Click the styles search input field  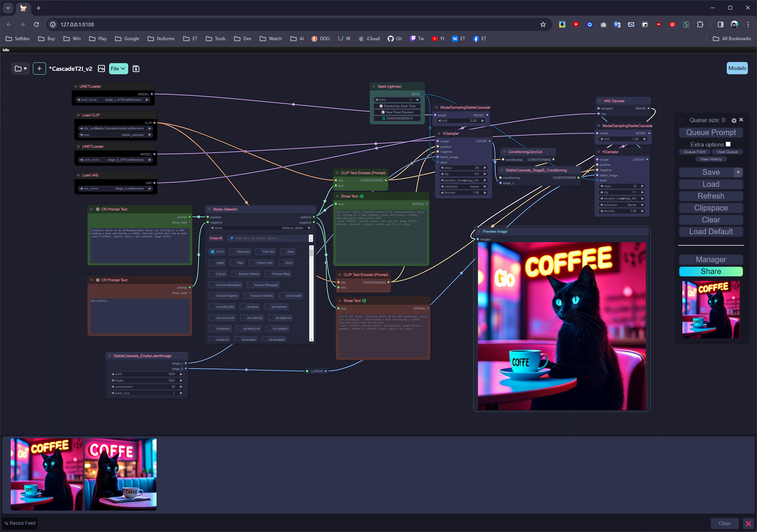tap(270, 238)
